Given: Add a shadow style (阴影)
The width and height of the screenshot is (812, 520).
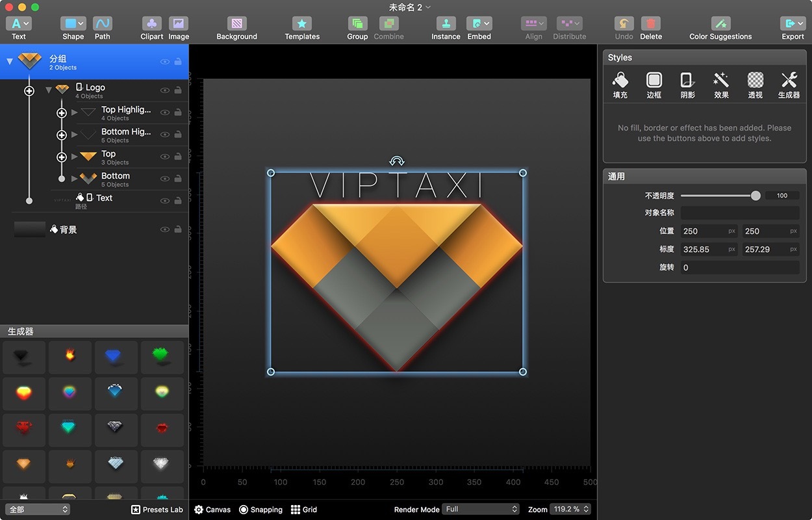Looking at the screenshot, I should click(687, 81).
